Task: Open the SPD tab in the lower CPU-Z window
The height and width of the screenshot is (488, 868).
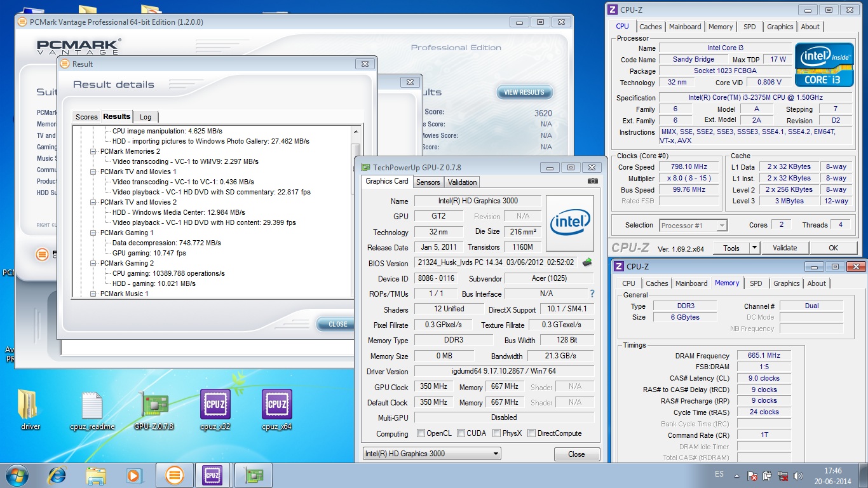Action: (756, 283)
